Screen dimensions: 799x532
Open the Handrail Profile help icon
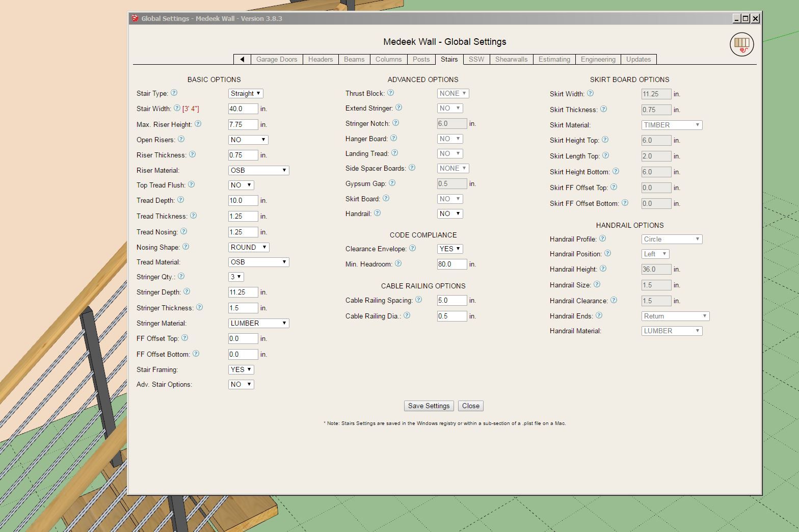click(x=602, y=238)
